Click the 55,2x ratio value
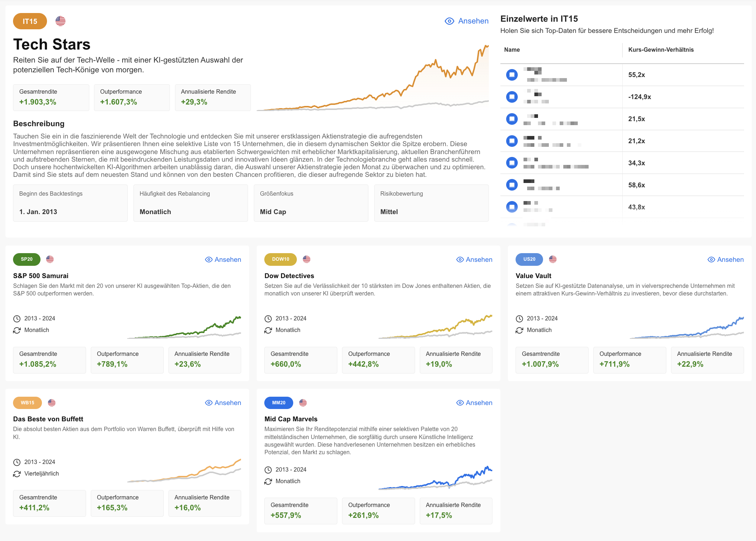Image resolution: width=756 pixels, height=541 pixels. click(637, 75)
